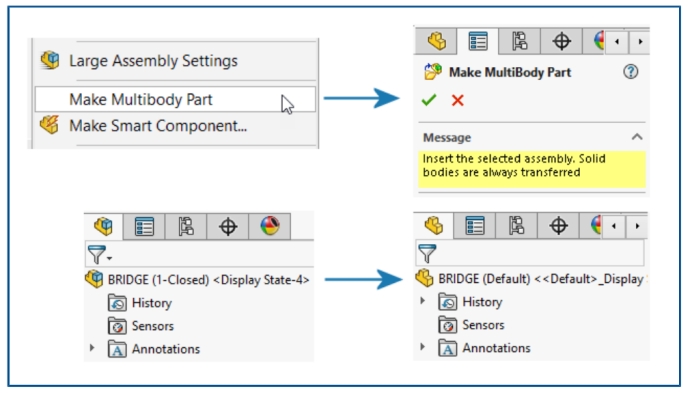This screenshot has height=393, width=692.
Task: Expand Annotations folder in part tree
Action: pyautogui.click(x=422, y=347)
